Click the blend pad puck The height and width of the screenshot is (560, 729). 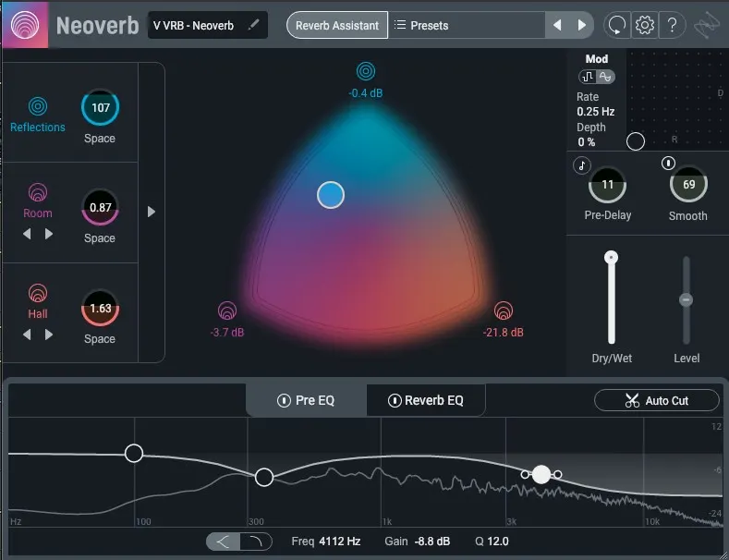point(331,195)
